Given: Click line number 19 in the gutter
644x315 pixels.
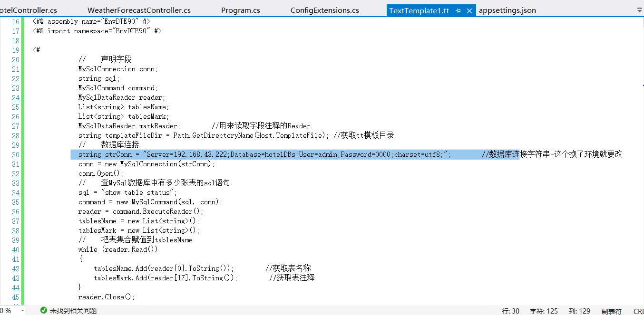Looking at the screenshot, I should click(16, 50).
